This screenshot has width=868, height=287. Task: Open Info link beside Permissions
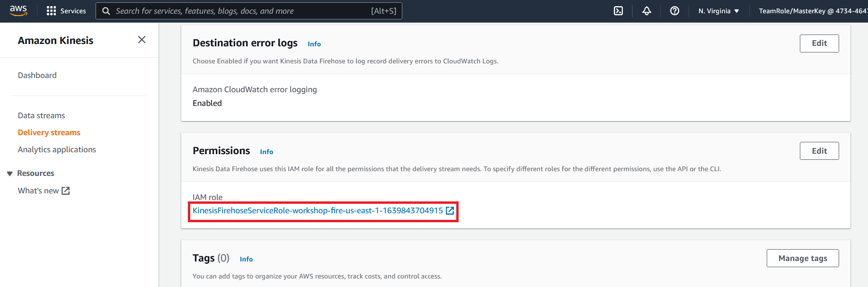pos(266,152)
